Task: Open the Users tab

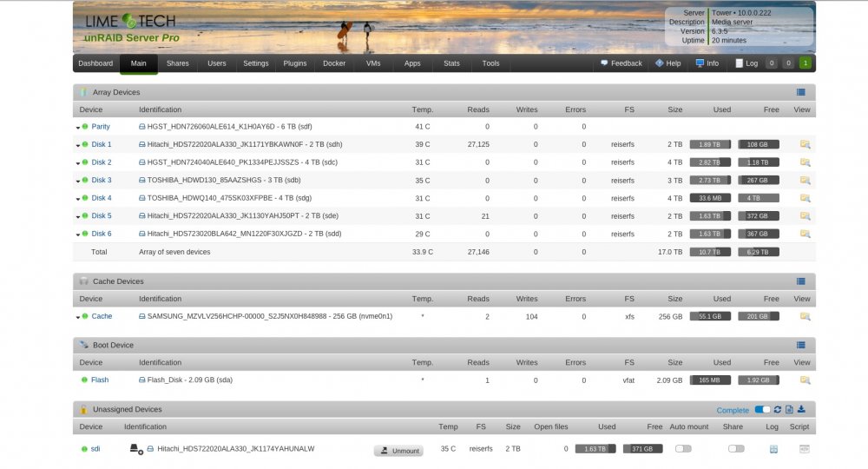Action: [216, 63]
